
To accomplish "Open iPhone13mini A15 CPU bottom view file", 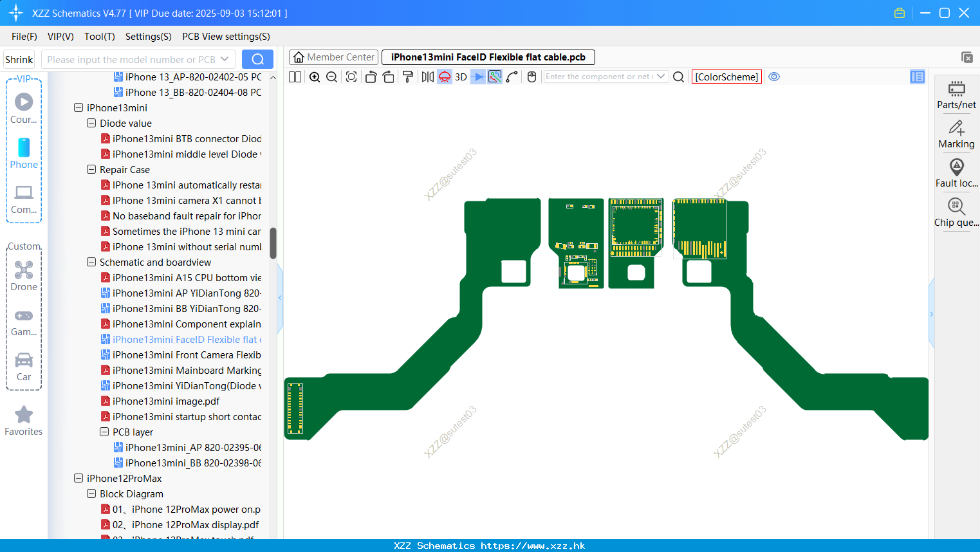I will [x=181, y=278].
